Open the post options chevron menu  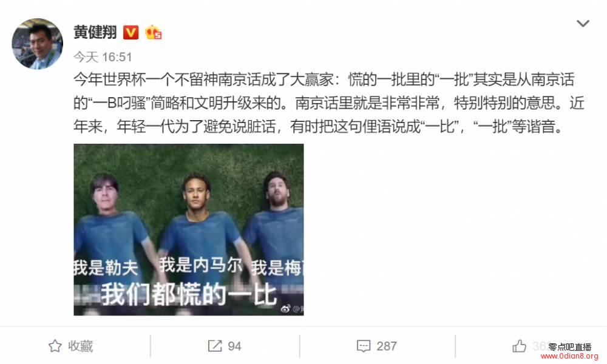tap(583, 24)
